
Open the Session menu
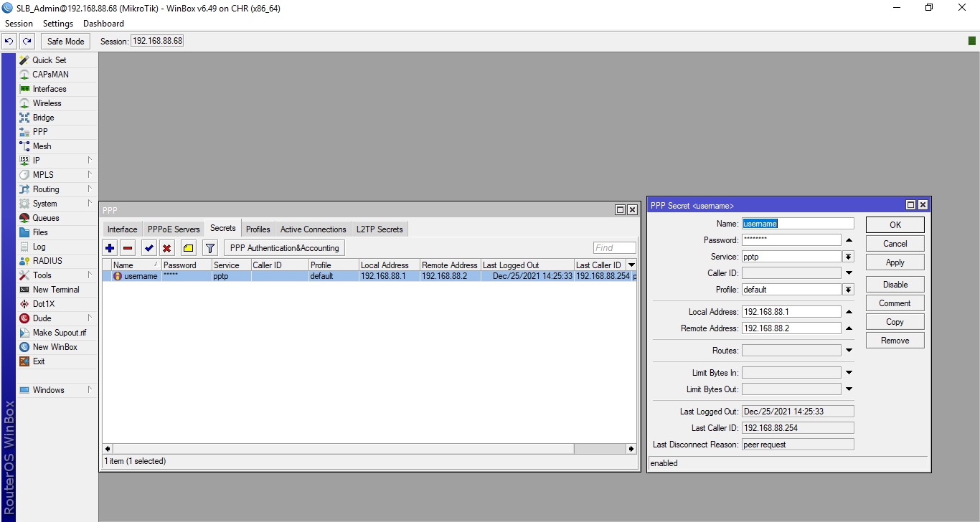tap(19, 23)
